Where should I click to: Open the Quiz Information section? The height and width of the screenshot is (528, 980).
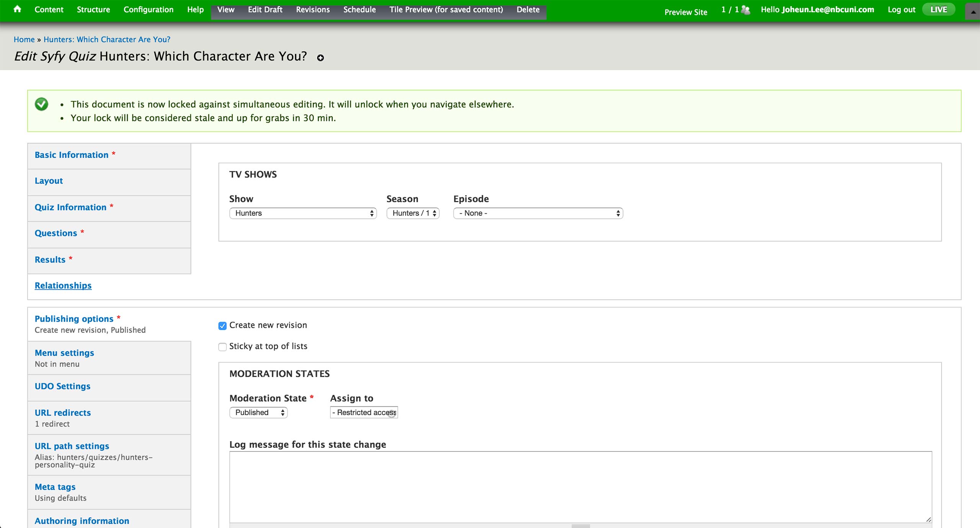click(70, 207)
